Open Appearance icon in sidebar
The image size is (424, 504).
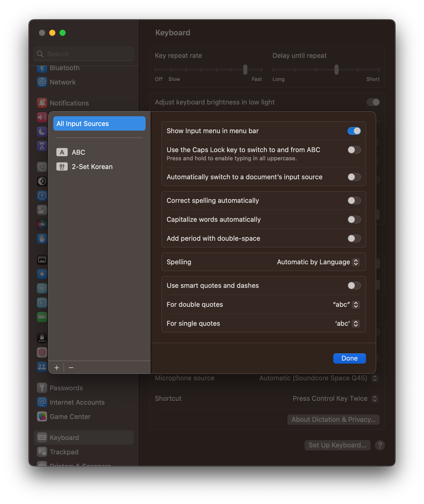tap(42, 181)
